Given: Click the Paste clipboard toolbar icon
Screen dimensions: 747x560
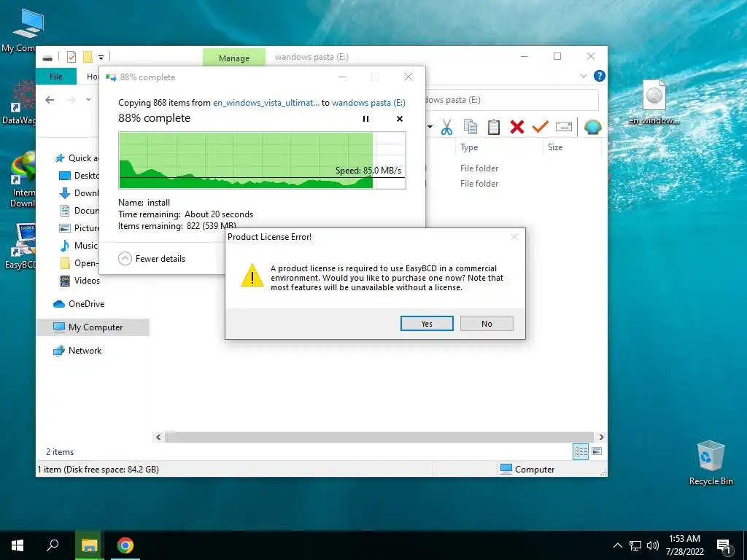Looking at the screenshot, I should pos(494,127).
